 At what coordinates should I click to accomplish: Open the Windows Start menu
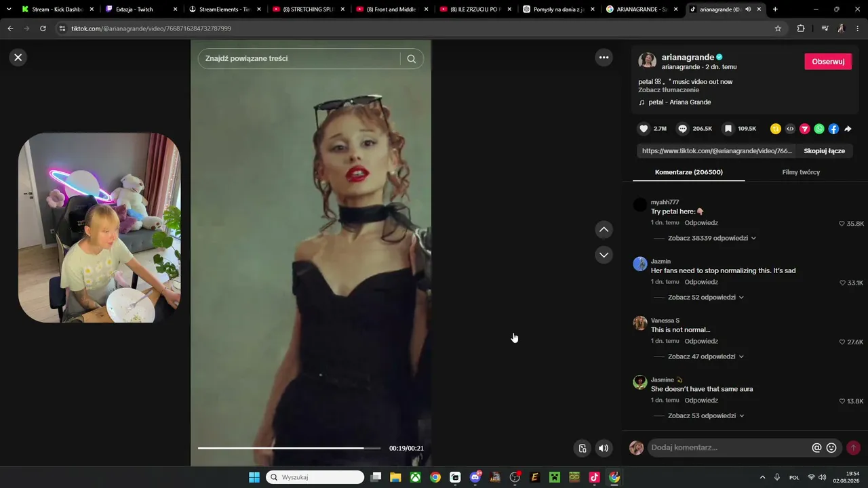click(x=254, y=477)
